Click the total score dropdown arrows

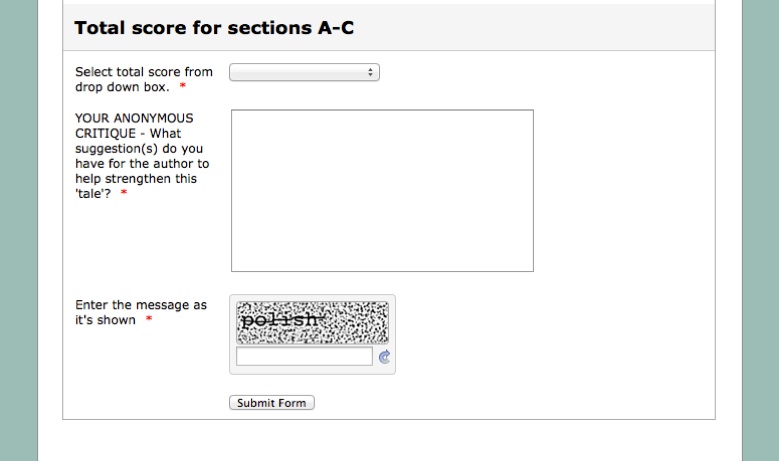coord(371,72)
